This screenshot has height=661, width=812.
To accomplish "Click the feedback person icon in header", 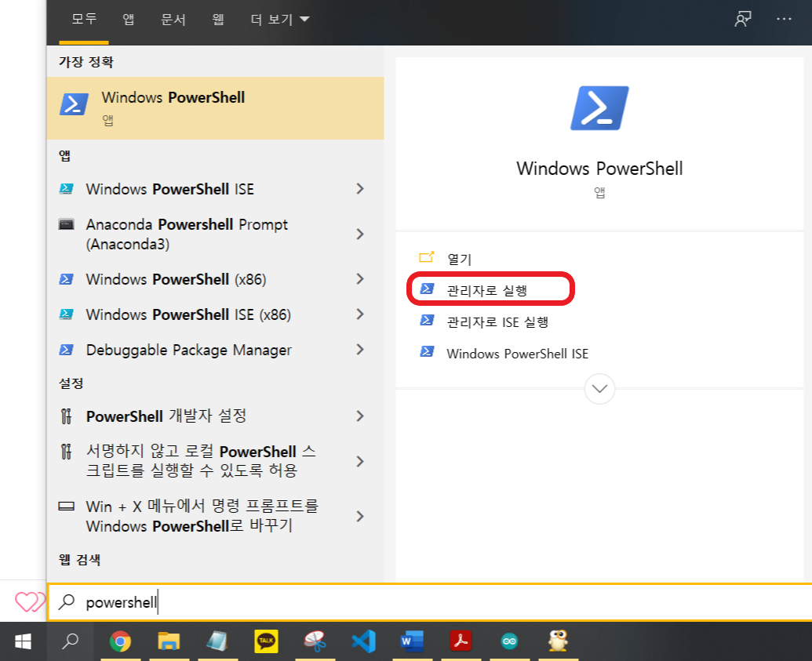I will point(743,19).
